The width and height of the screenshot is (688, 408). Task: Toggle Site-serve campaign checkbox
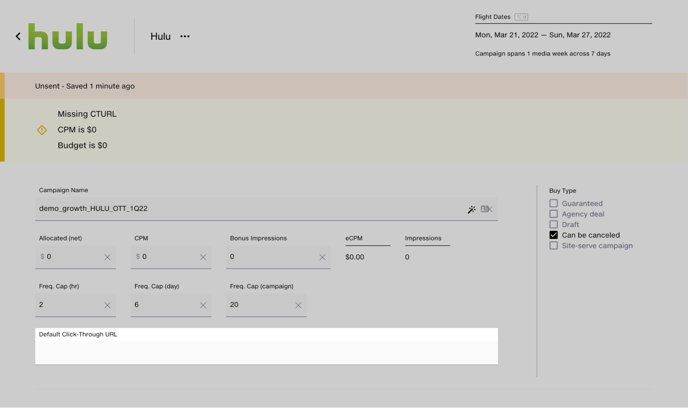point(554,245)
